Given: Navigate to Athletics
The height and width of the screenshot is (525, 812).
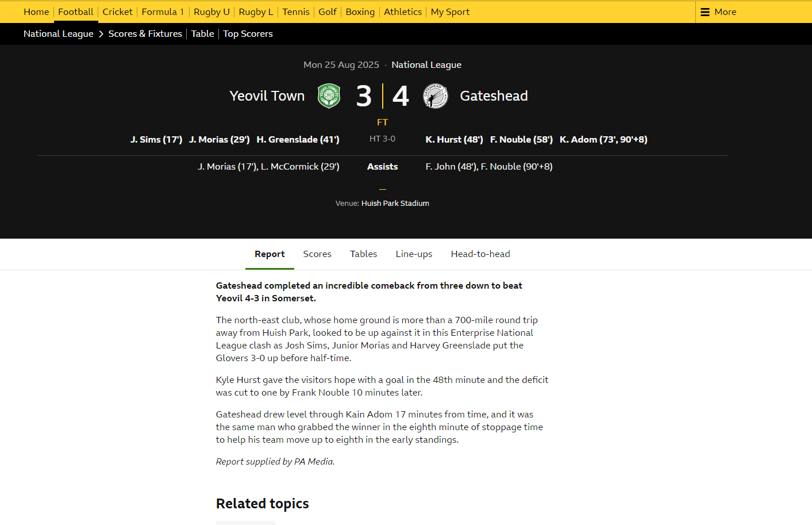Looking at the screenshot, I should point(403,12).
